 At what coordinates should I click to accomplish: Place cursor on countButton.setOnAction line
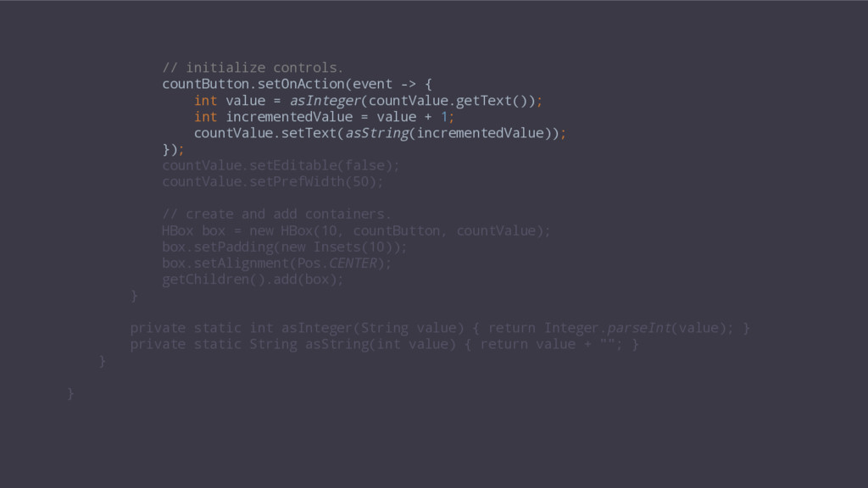coord(297,84)
